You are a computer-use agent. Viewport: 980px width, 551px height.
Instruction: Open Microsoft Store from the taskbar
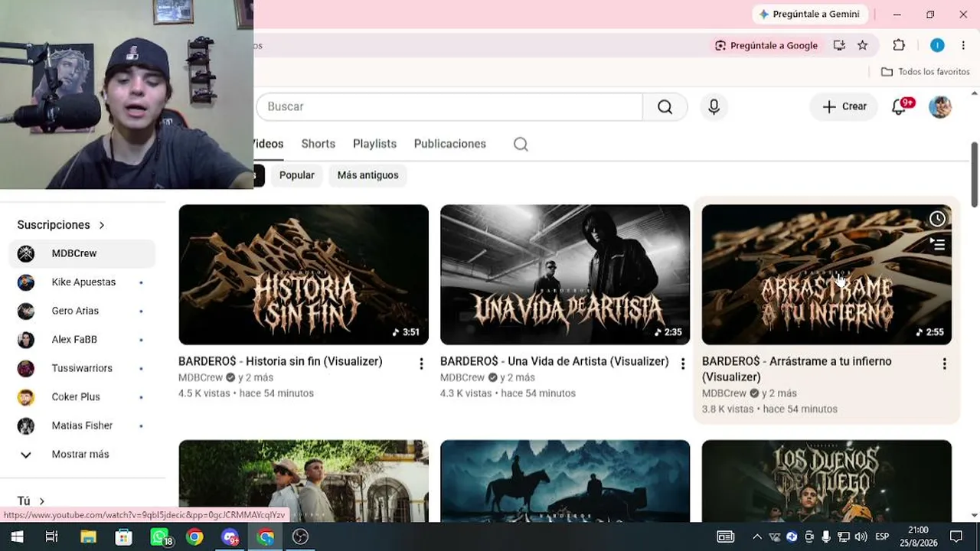[x=123, y=537]
